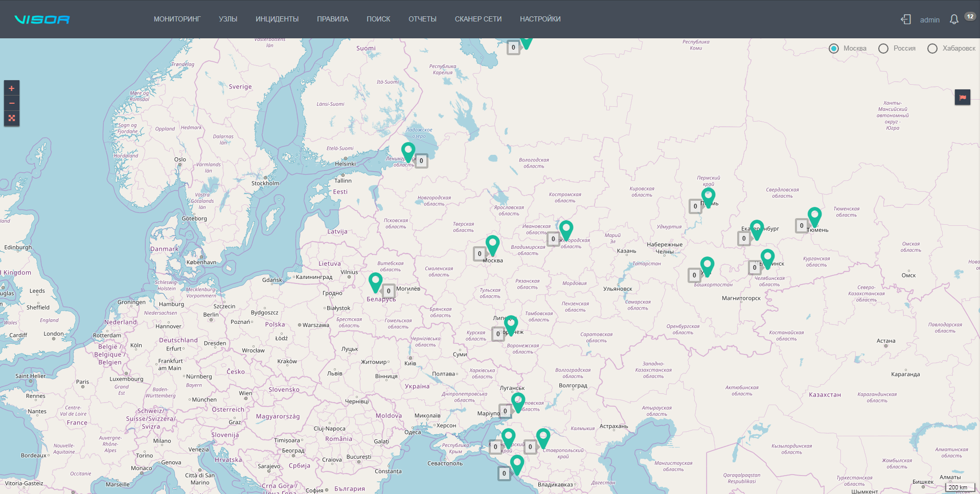
Task: Click the Helsinki city label
Action: pyautogui.click(x=345, y=164)
